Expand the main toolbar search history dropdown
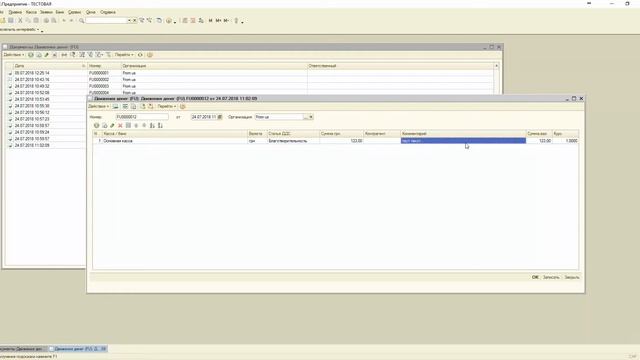Image resolution: width=640 pixels, height=360 pixels. (x=129, y=20)
